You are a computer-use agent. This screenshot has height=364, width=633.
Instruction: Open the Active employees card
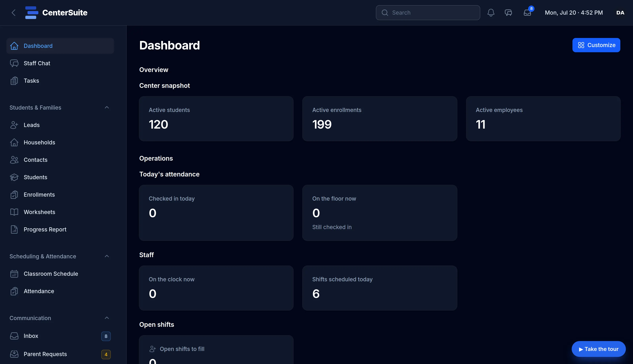pos(543,119)
